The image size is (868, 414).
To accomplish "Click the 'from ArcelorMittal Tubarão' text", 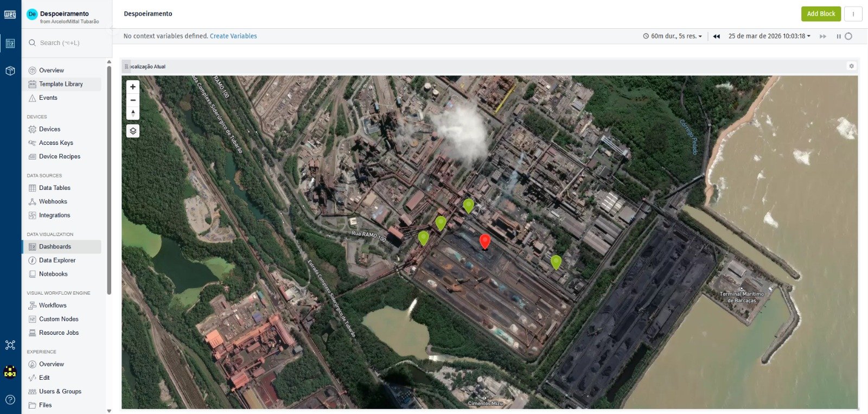I will pos(69,22).
